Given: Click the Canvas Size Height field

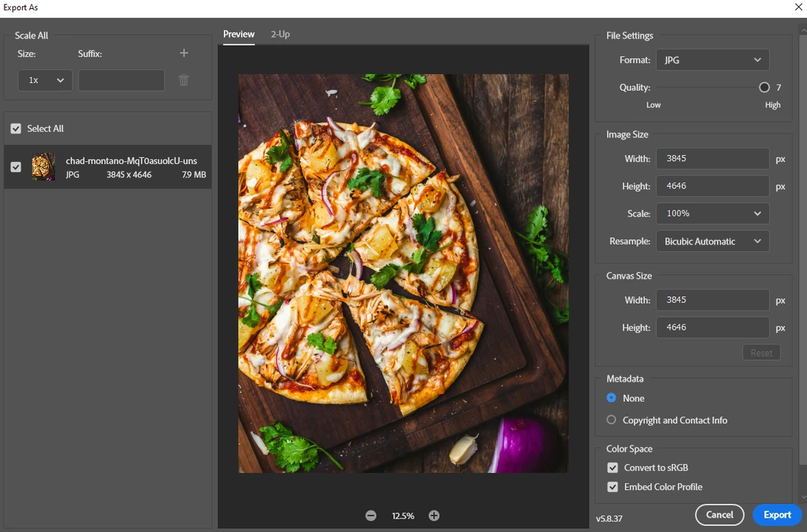Looking at the screenshot, I should click(713, 327).
